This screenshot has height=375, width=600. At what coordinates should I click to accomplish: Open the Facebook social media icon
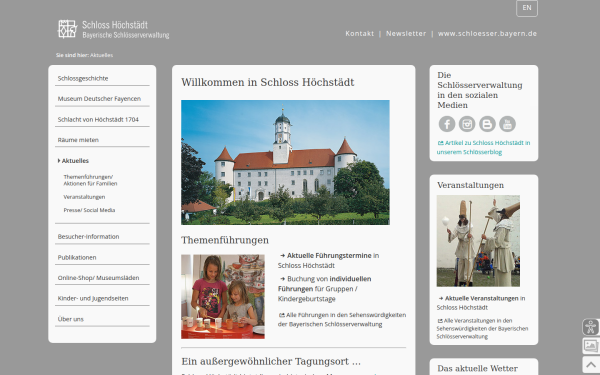(447, 124)
